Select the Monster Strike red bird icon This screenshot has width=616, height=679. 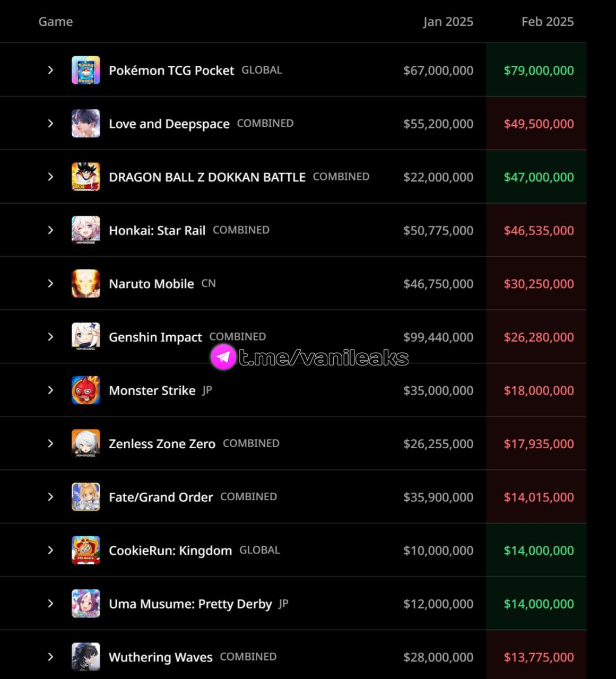(86, 390)
